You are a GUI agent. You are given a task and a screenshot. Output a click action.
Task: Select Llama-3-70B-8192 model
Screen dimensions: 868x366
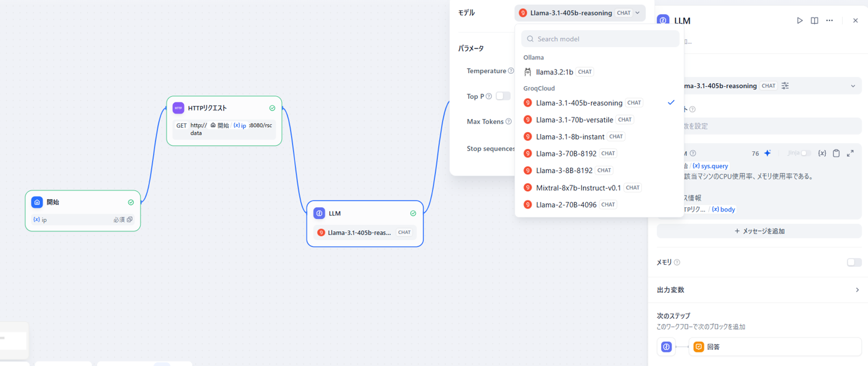pyautogui.click(x=600, y=153)
